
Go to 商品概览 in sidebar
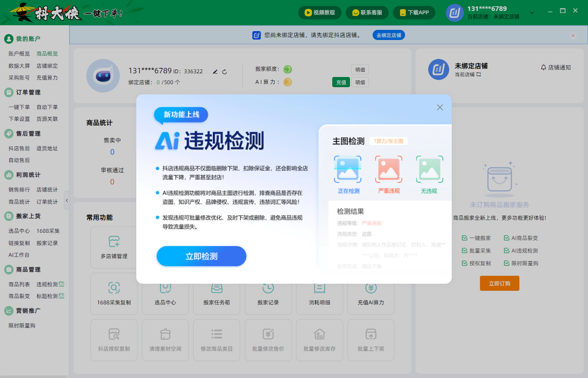[47, 54]
